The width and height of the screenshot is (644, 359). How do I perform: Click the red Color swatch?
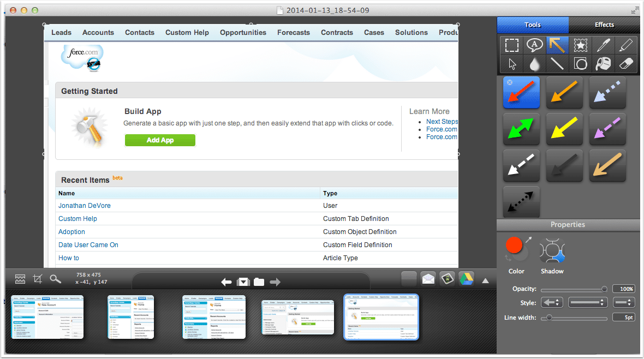(514, 246)
